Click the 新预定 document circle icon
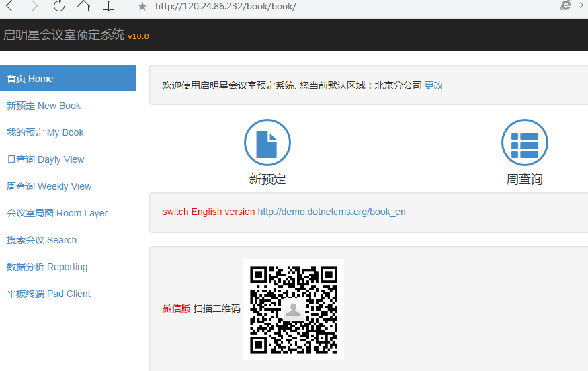The image size is (588, 371). click(x=267, y=142)
